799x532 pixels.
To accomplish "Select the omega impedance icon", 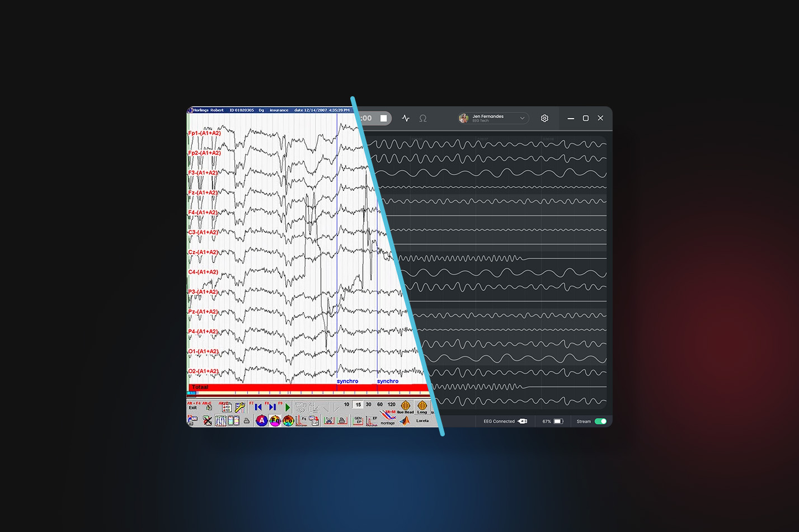I will point(423,118).
